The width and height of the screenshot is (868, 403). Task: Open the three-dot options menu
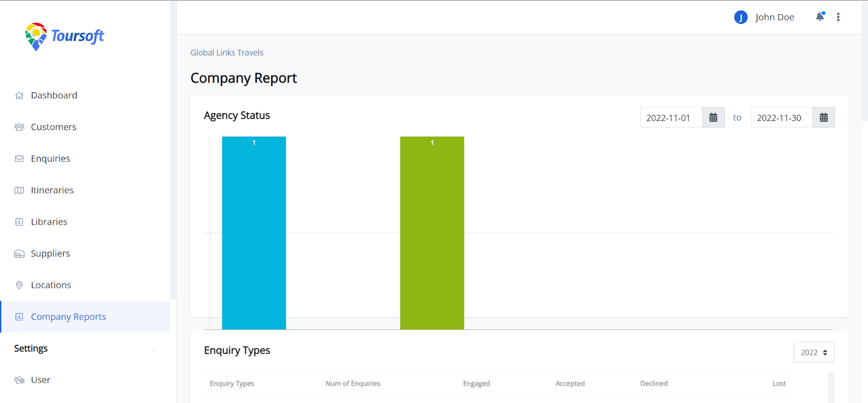coord(838,17)
